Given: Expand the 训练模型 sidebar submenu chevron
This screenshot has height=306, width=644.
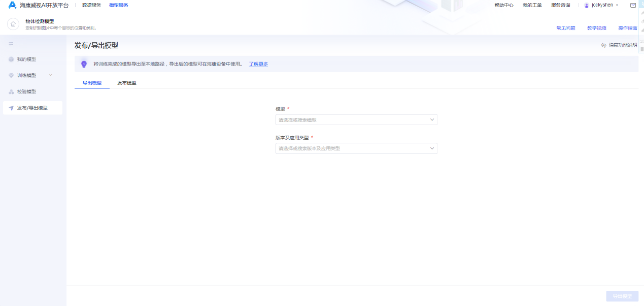Looking at the screenshot, I should (50, 75).
